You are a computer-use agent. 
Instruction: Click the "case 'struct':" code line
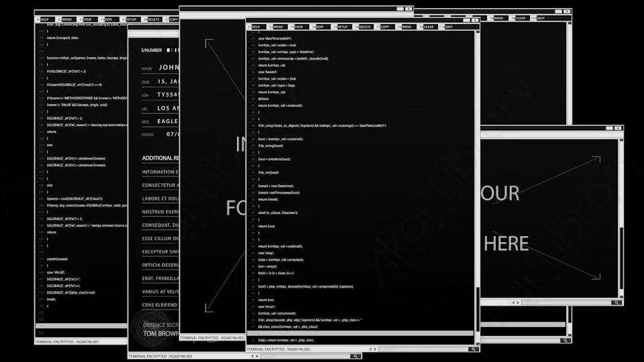tap(267, 306)
